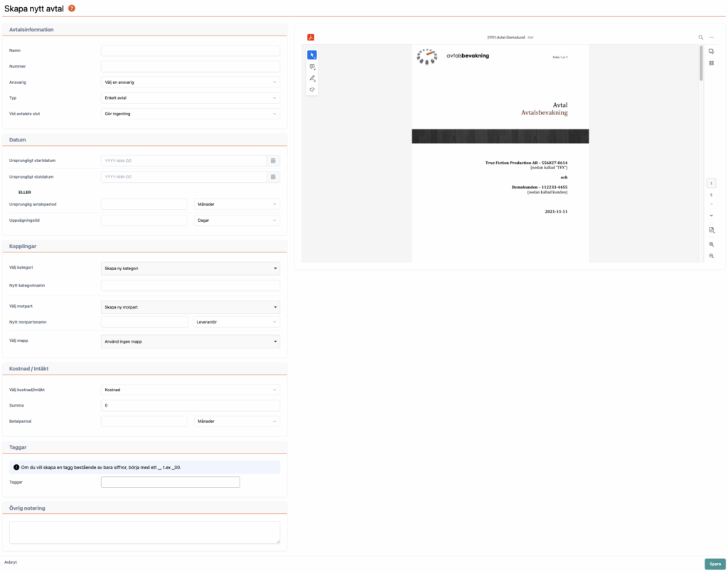This screenshot has width=728, height=573.
Task: Focus the Övrig notering text area
Action: (144, 532)
